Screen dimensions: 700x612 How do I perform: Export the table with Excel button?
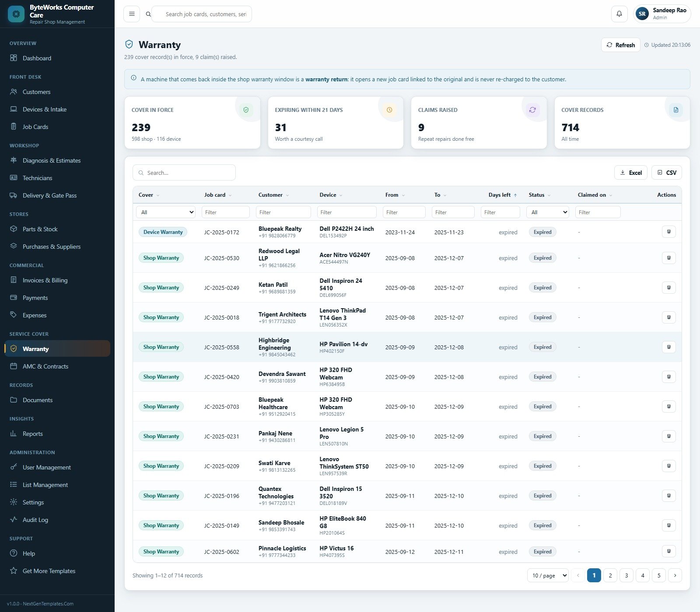[630, 173]
